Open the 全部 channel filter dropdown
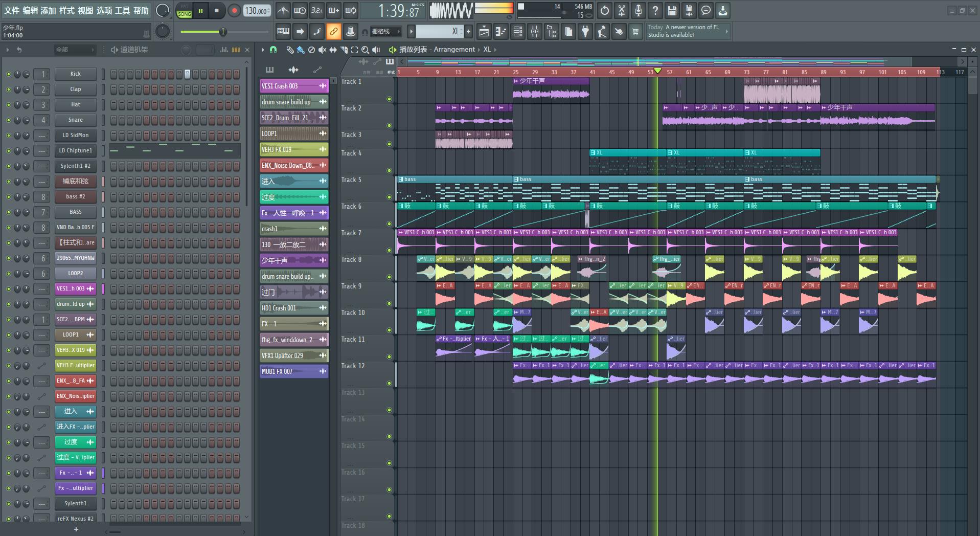Viewport: 980px width, 536px height. point(75,50)
